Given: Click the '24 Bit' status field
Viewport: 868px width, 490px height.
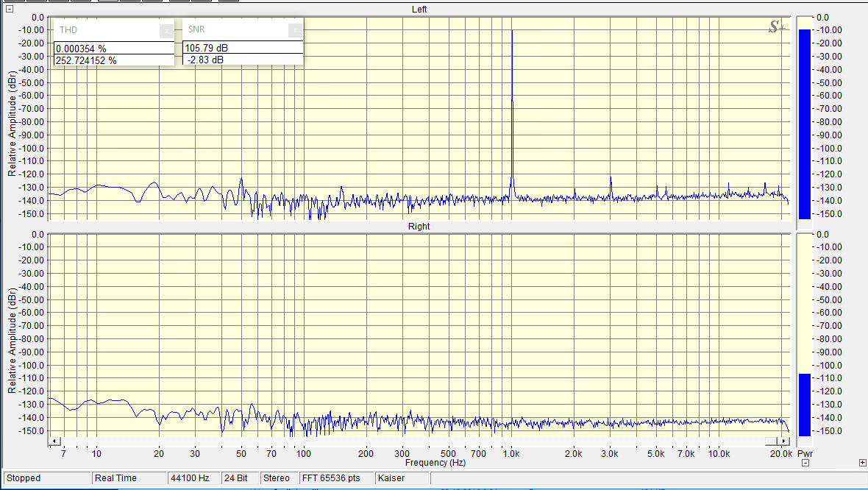Looking at the screenshot, I should pyautogui.click(x=241, y=477).
